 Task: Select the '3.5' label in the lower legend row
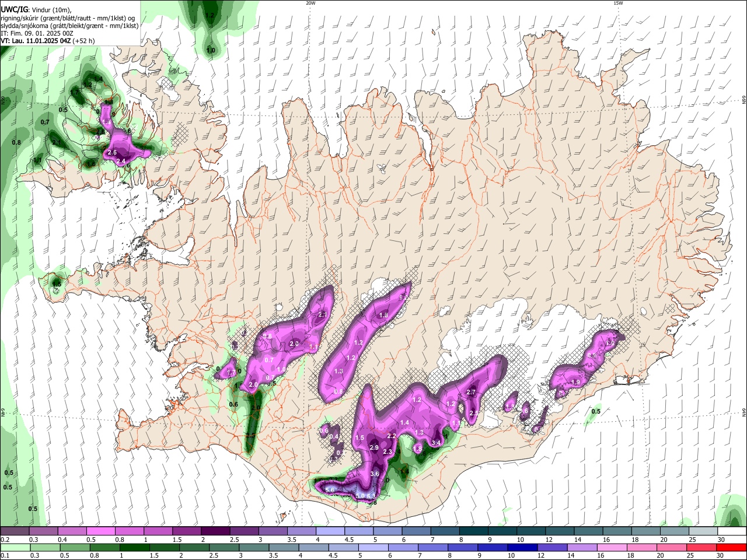(273, 556)
